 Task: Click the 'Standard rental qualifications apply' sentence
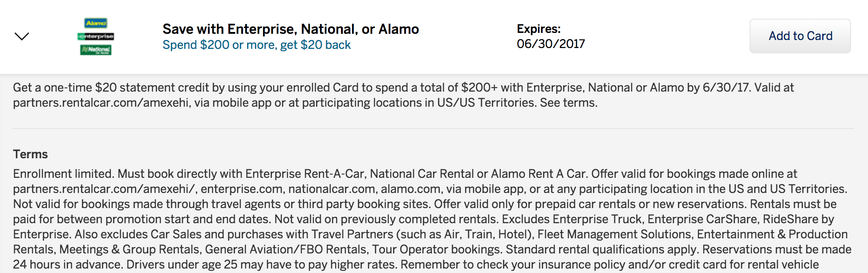point(602,249)
